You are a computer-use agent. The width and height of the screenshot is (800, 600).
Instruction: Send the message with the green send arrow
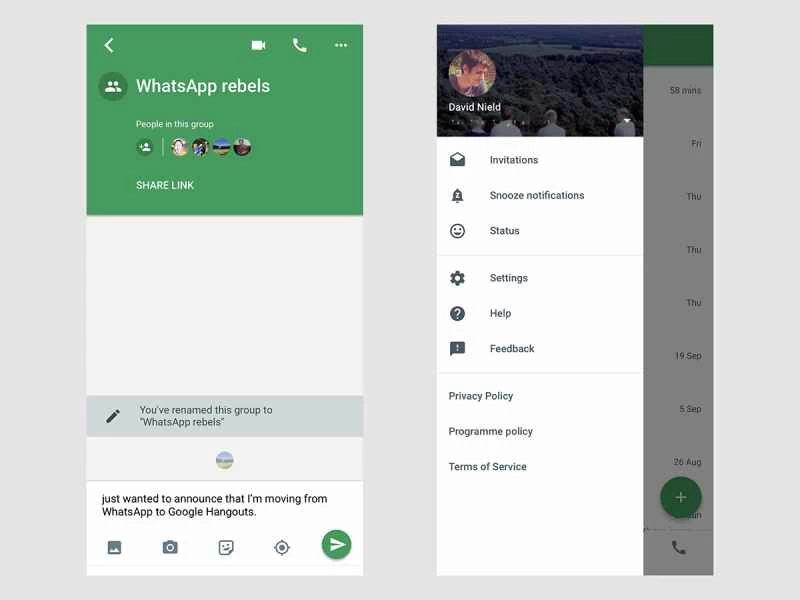[x=336, y=544]
